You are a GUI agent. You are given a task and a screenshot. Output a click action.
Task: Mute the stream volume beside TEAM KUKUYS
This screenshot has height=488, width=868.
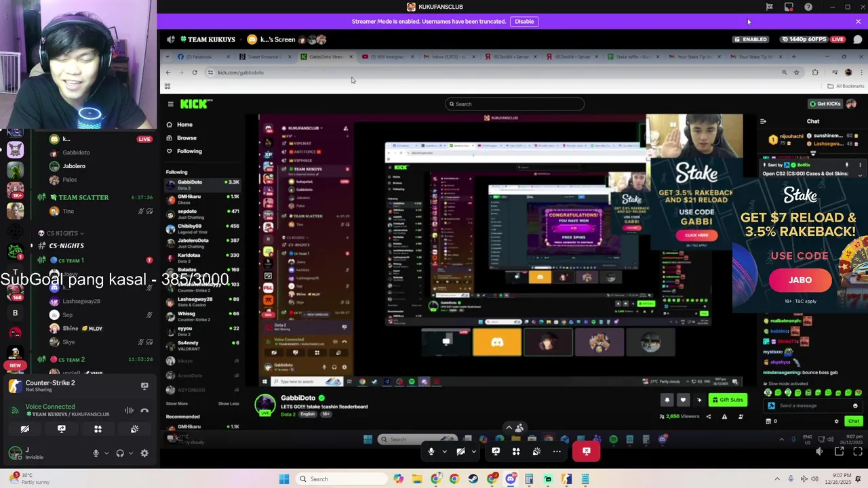click(171, 39)
